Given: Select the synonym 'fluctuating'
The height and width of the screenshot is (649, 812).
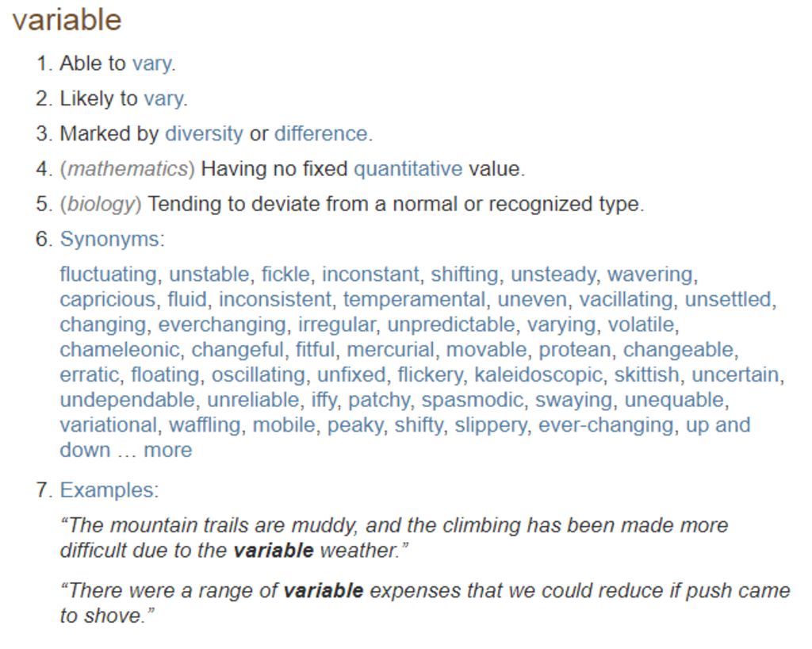Looking at the screenshot, I should coord(108,275).
